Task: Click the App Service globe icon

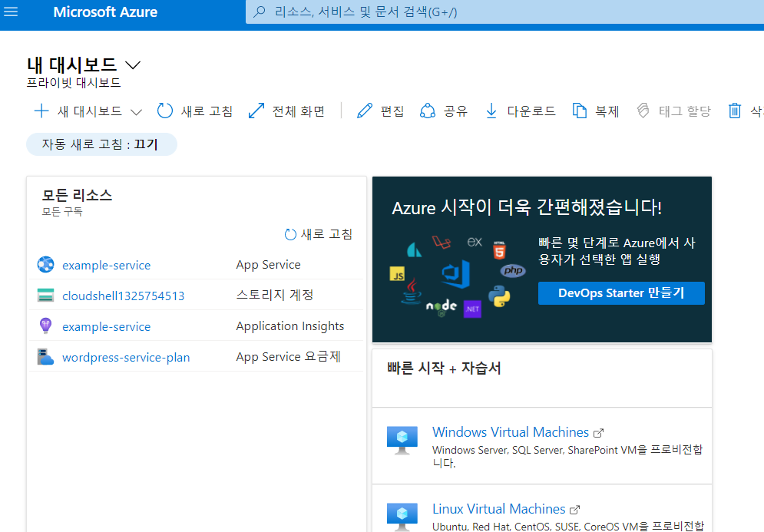Action: 46,265
